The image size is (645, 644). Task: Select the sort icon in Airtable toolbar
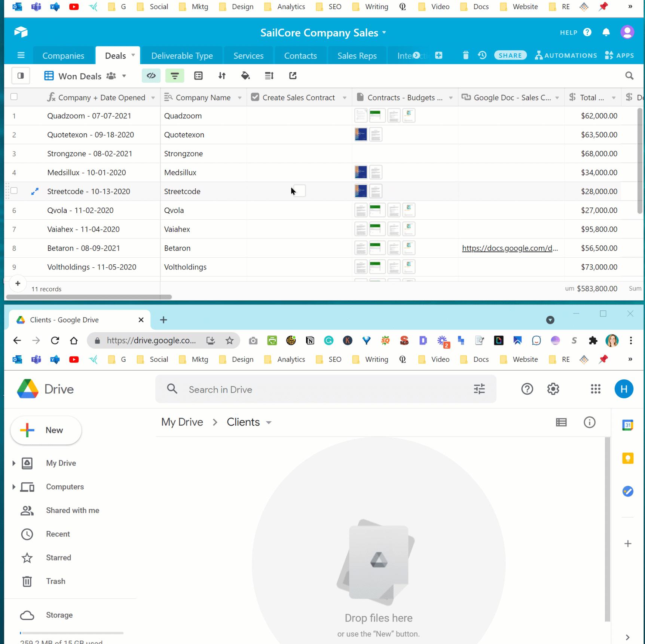point(222,76)
